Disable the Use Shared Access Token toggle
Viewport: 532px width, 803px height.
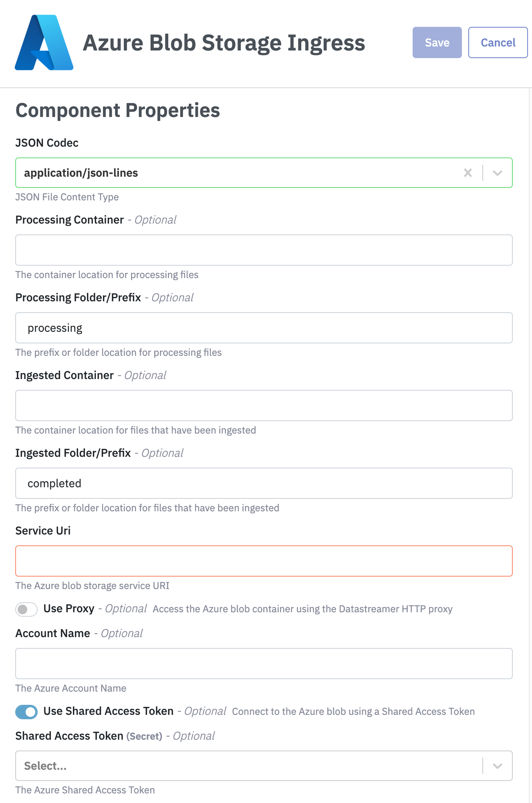click(x=26, y=712)
